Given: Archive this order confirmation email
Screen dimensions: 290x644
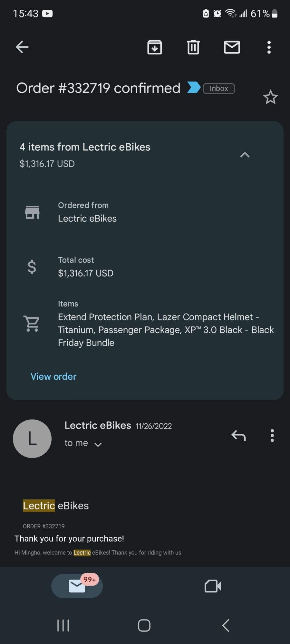Looking at the screenshot, I should [155, 47].
